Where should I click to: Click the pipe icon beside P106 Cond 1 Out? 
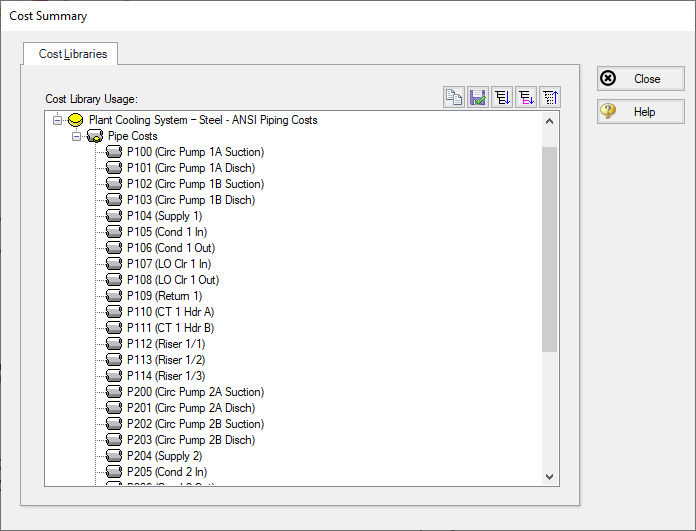[114, 248]
